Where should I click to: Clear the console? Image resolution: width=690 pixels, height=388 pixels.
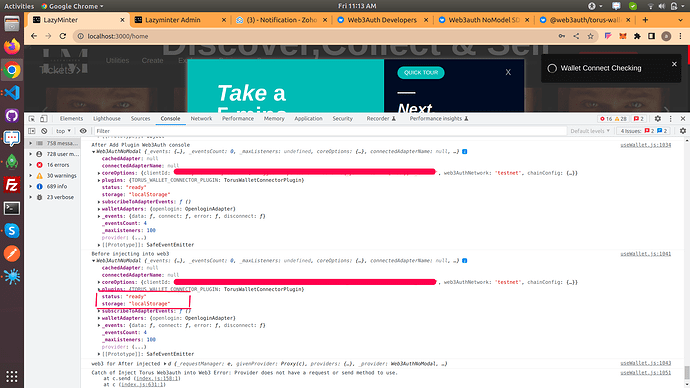[x=44, y=131]
